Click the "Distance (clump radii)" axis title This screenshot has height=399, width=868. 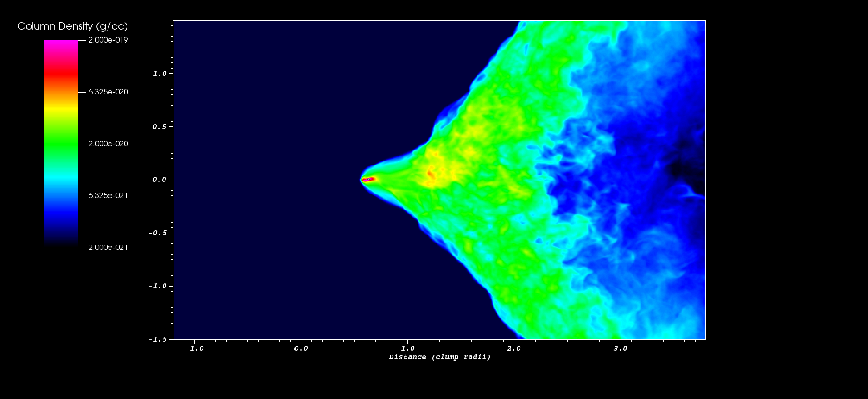(x=440, y=357)
